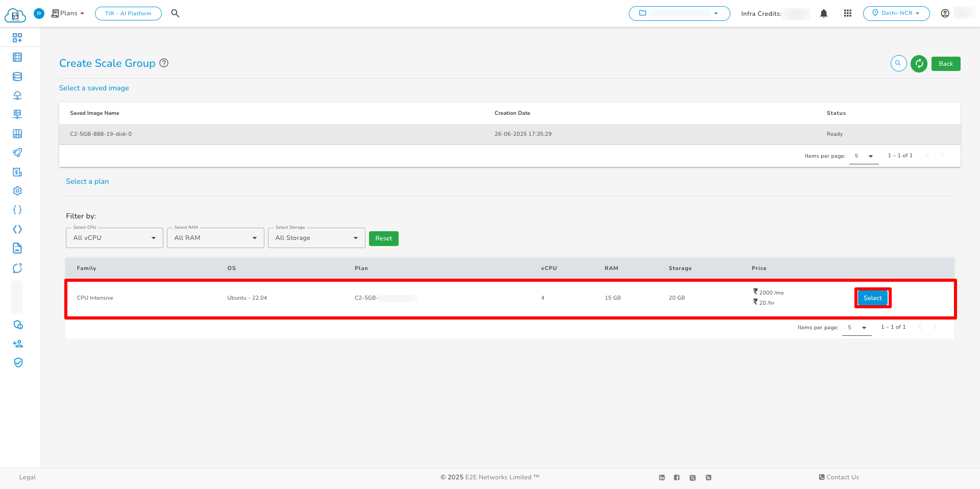
Task: Open the notification bell in the top bar
Action: (x=824, y=13)
